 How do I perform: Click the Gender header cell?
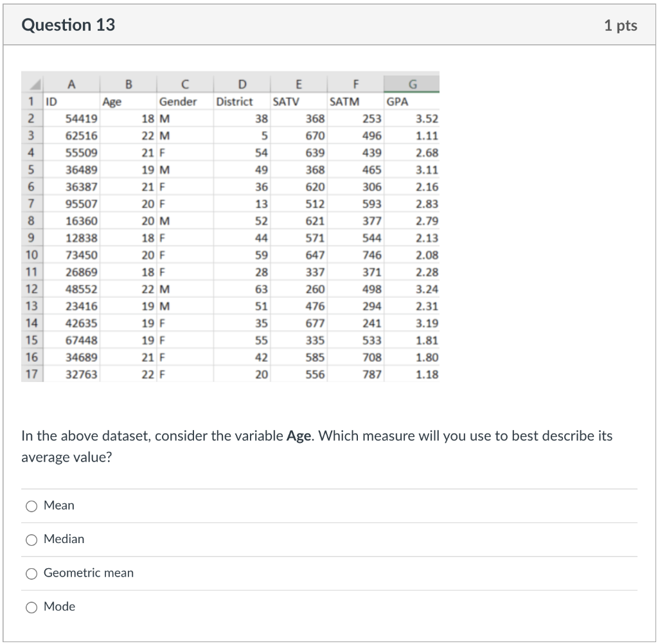(178, 101)
